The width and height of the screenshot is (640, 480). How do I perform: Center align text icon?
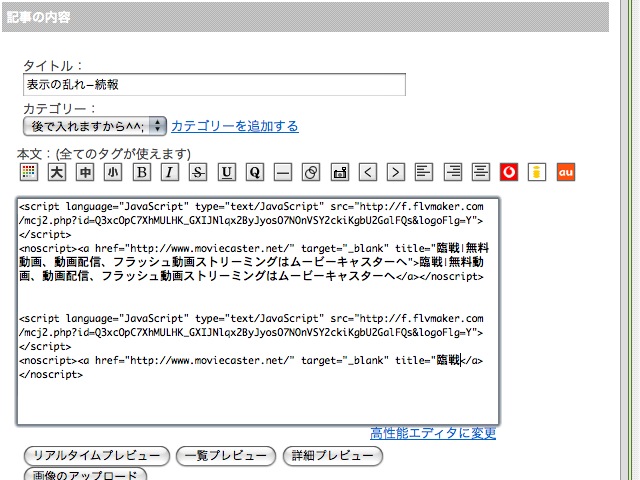coord(481,172)
